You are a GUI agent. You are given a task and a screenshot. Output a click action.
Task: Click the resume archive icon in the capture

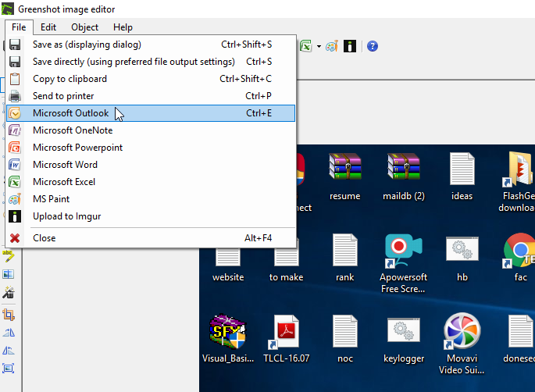pyautogui.click(x=345, y=167)
